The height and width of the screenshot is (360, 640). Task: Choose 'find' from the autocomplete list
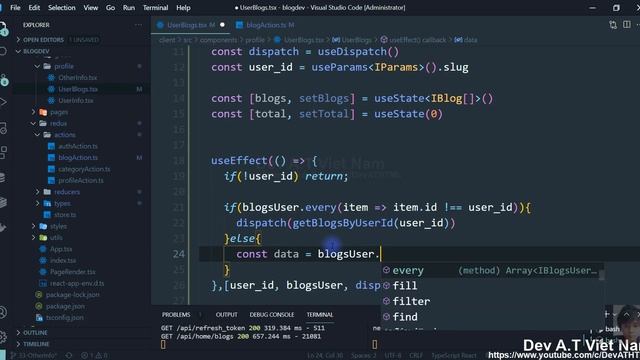click(492, 317)
